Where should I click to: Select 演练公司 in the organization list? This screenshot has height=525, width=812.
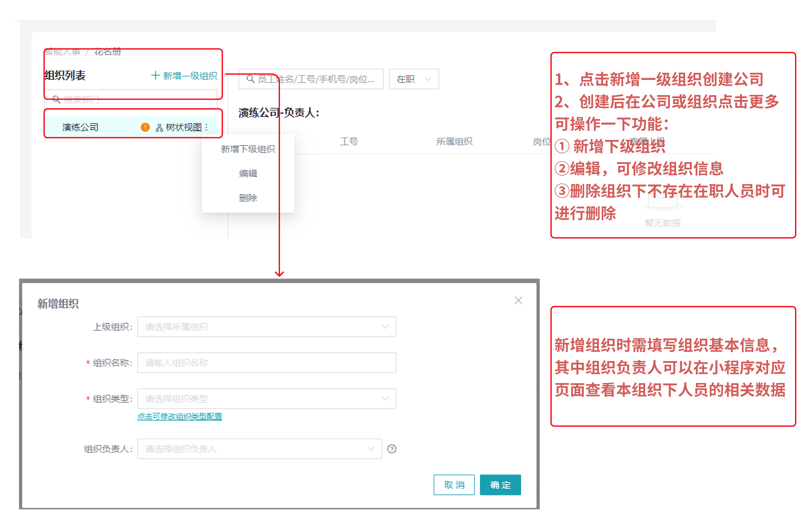pyautogui.click(x=80, y=127)
